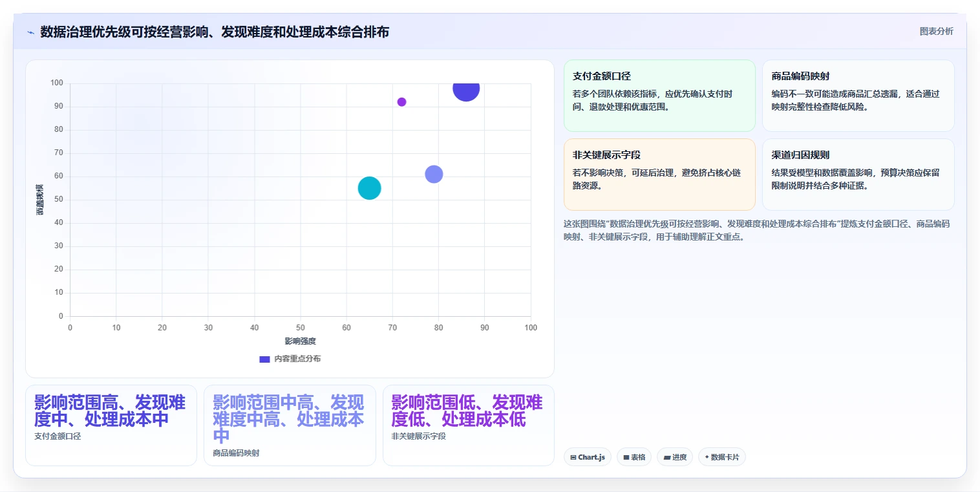The image size is (980, 492).
Task: Click the Chart.js tag chip
Action: [x=588, y=457]
